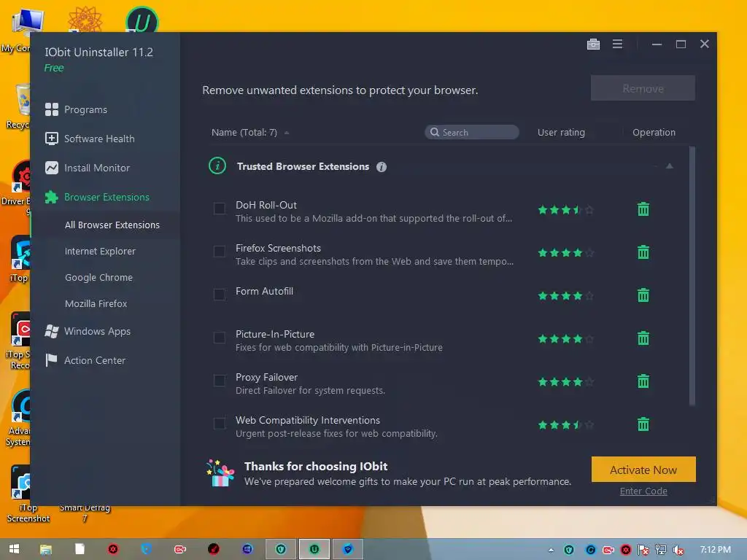The image size is (747, 560).
Task: Click the Programs grid icon in sidebar
Action: (x=52, y=109)
